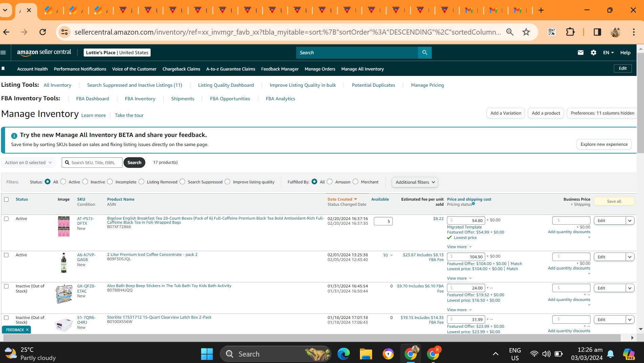Click the magnifier search button in Seller Central

[x=425, y=53]
